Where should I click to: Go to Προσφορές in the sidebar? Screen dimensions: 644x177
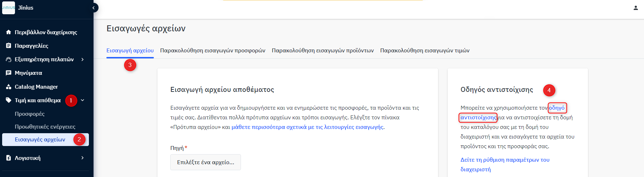[x=30, y=114]
